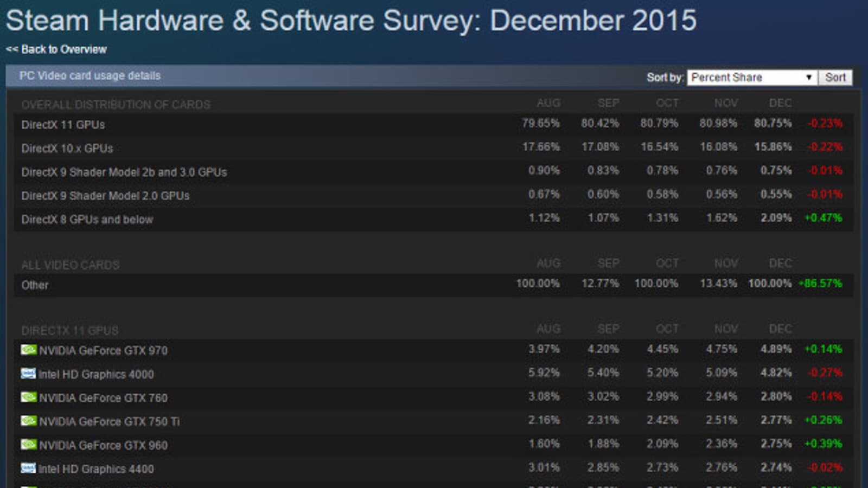Image resolution: width=868 pixels, height=488 pixels.
Task: Click the PC Video card usage details header
Action: click(90, 76)
